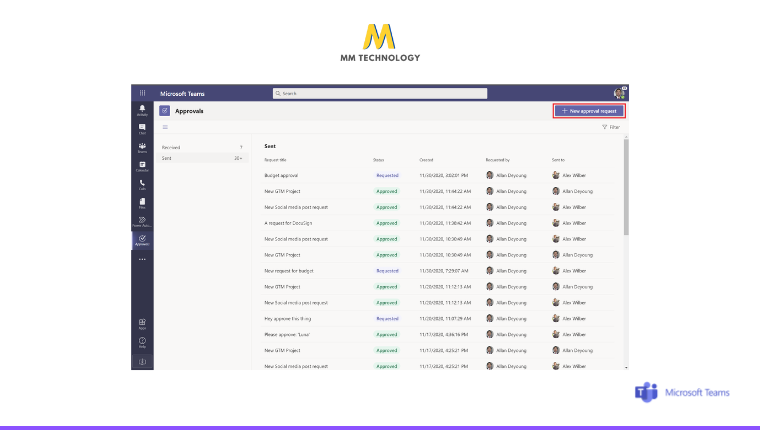Click Approved status of Please approve 'Luna'

click(x=386, y=334)
